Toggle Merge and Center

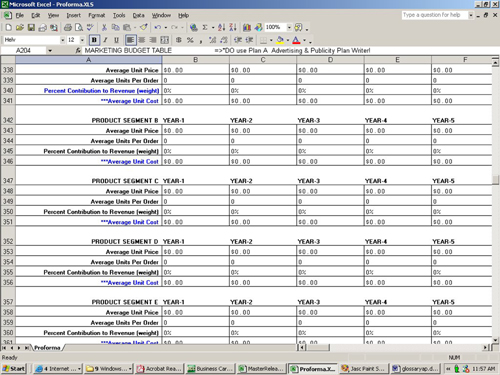(164, 40)
